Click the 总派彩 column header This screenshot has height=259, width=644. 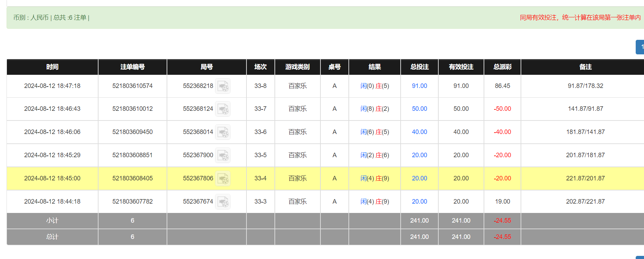[x=502, y=67]
